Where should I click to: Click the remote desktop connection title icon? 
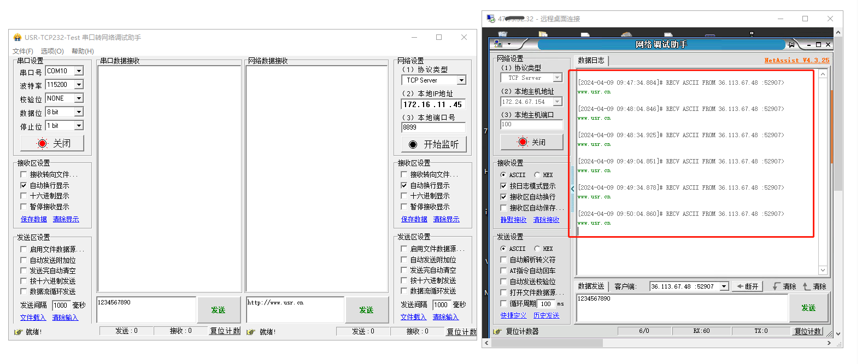490,19
